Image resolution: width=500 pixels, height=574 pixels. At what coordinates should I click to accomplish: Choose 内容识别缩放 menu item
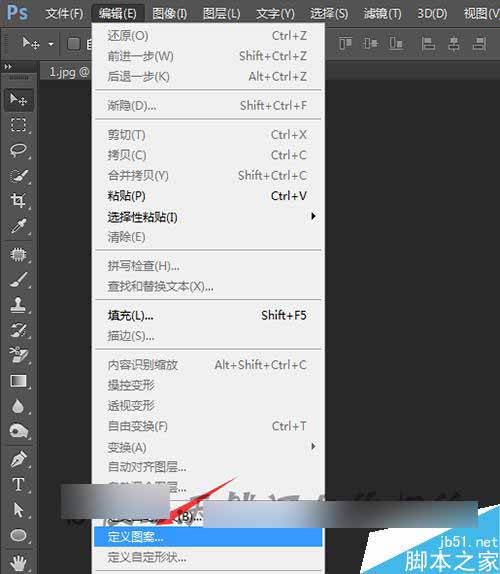point(208,365)
